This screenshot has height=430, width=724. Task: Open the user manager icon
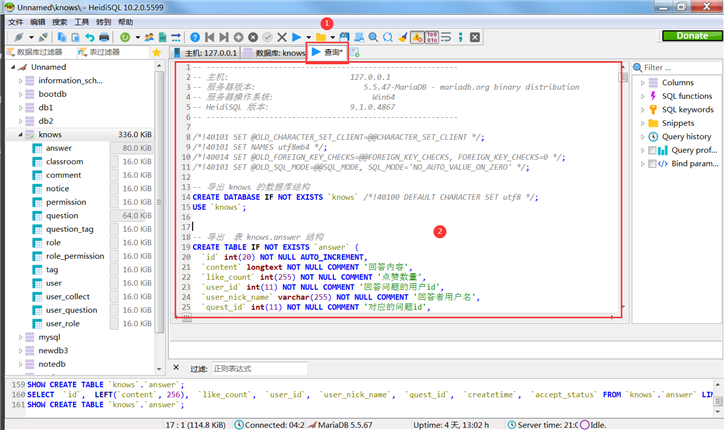click(x=149, y=37)
